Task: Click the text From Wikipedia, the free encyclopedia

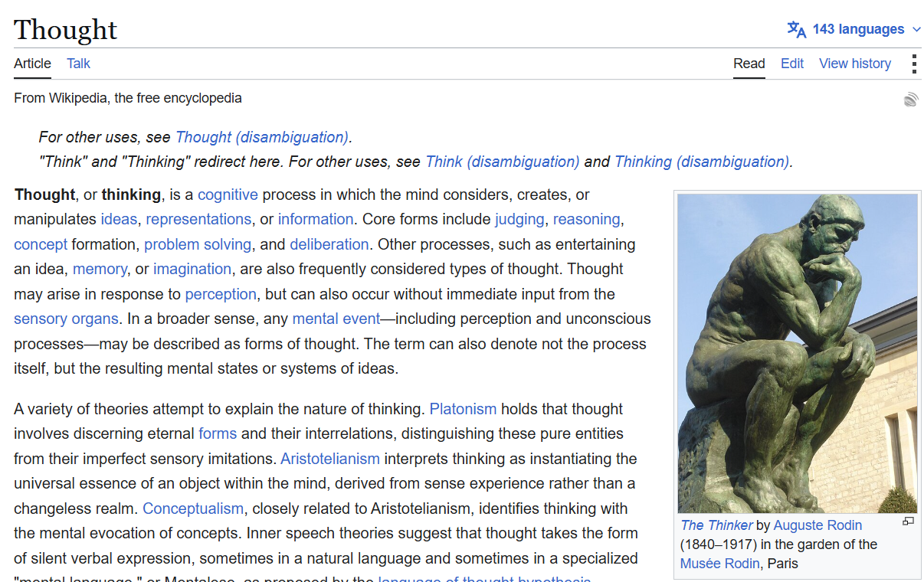Action: tap(128, 98)
